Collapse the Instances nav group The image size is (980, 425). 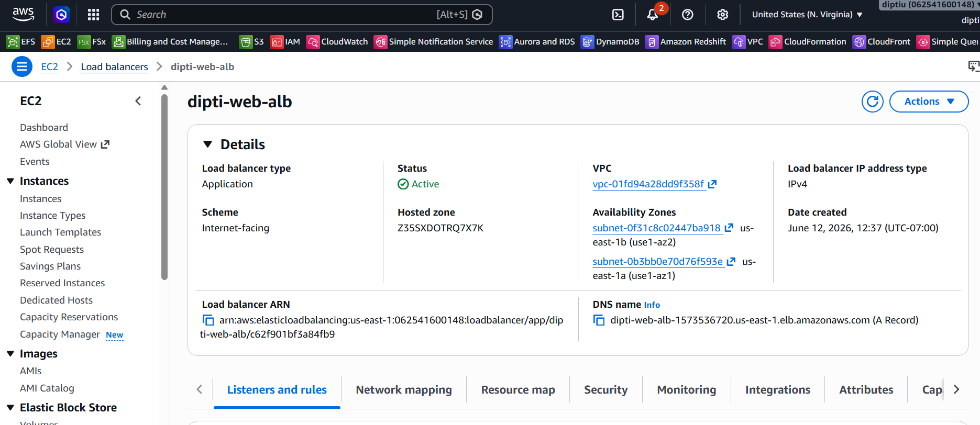pyautogui.click(x=10, y=181)
